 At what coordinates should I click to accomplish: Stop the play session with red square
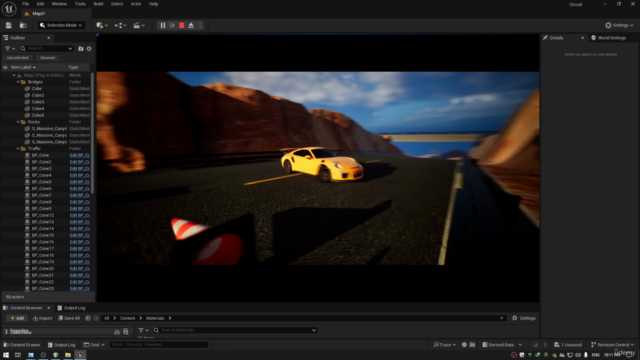182,25
